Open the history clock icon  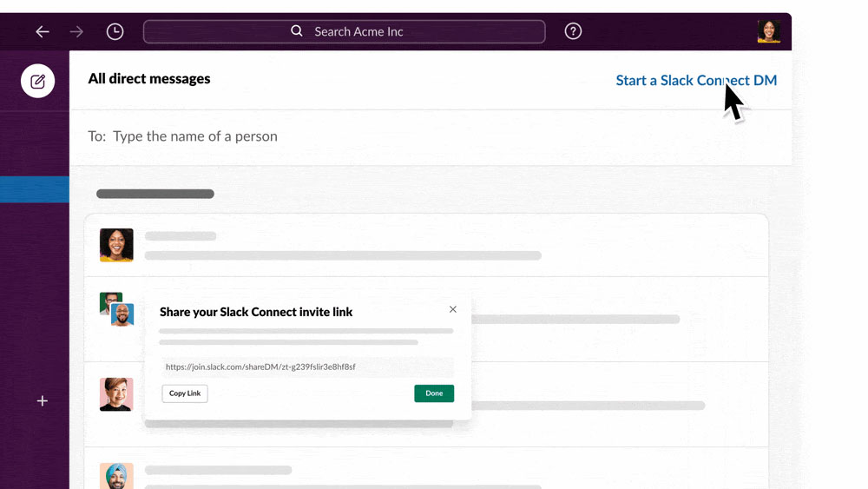pos(115,31)
